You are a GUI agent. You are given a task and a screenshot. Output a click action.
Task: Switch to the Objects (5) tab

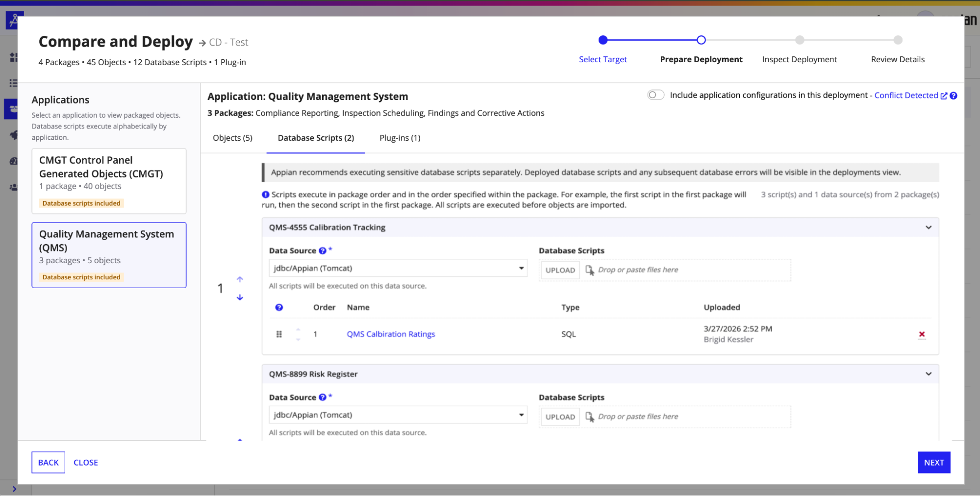pyautogui.click(x=233, y=138)
